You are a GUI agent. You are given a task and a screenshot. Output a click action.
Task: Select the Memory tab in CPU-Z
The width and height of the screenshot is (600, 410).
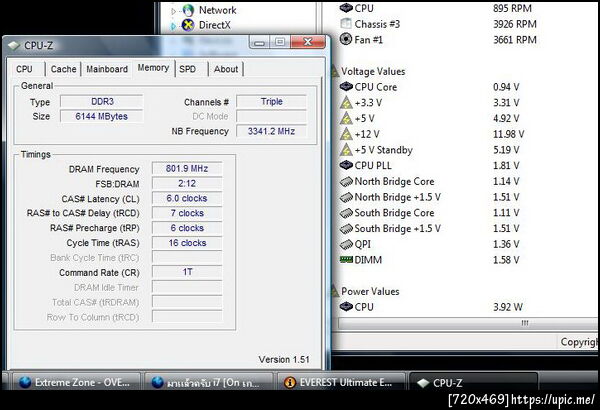153,68
